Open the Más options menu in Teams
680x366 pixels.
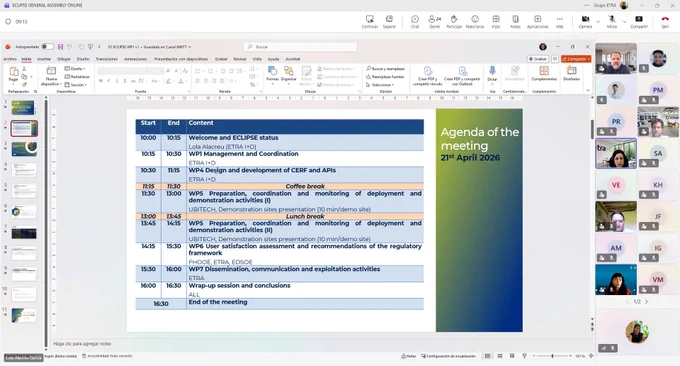coord(560,21)
